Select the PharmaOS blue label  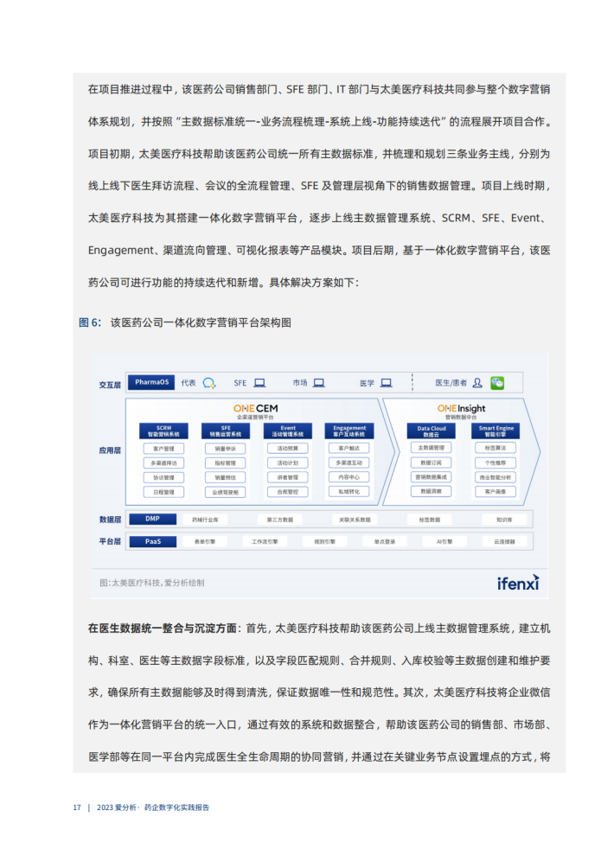151,382
